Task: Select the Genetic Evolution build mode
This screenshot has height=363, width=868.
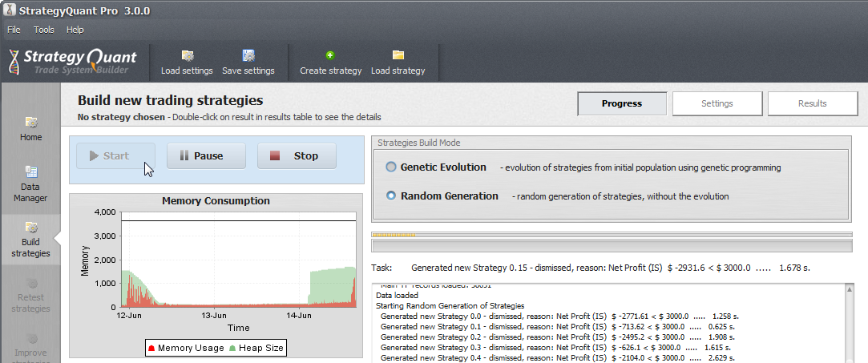Action: point(391,167)
